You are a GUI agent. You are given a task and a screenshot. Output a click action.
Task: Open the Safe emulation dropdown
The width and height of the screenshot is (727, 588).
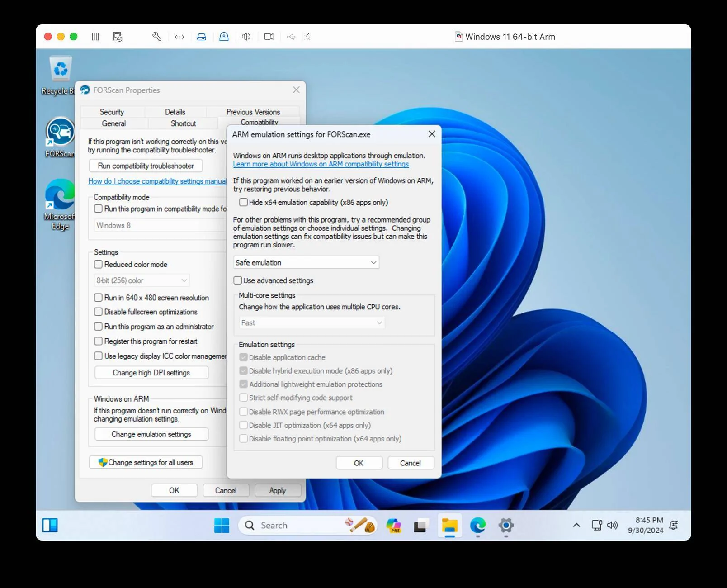tap(306, 262)
